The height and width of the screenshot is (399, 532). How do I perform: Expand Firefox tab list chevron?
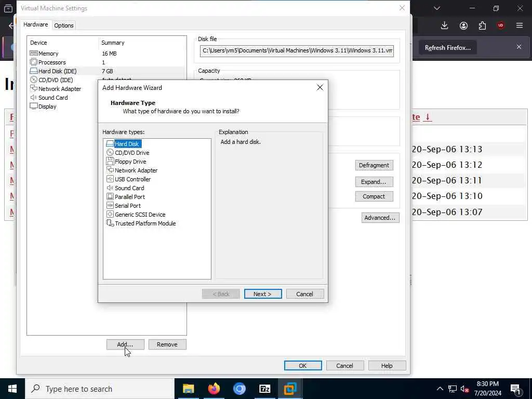coord(437,8)
